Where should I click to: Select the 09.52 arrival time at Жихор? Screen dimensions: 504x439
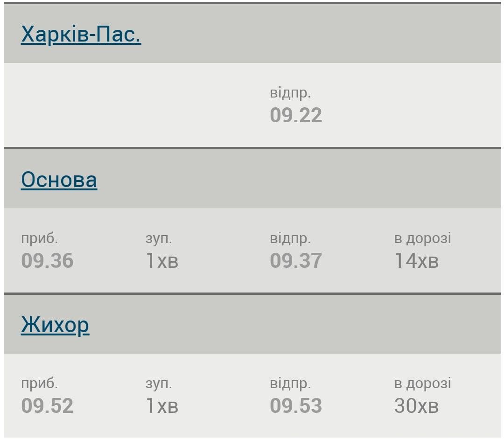pyautogui.click(x=47, y=405)
